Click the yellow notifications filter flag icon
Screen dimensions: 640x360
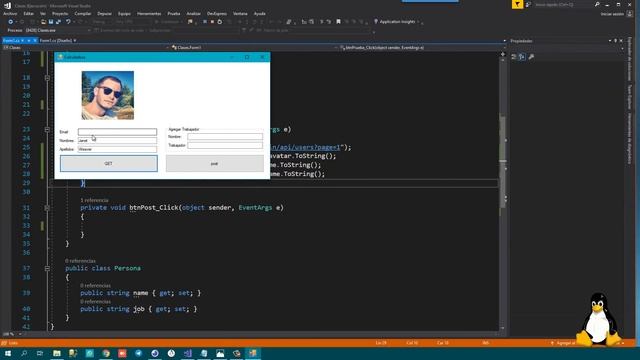point(517,4)
